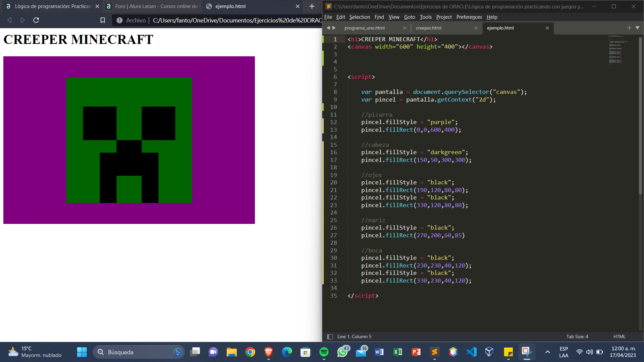The width and height of the screenshot is (644, 362).
Task: Open File Explorer from taskbar
Action: pyautogui.click(x=231, y=352)
